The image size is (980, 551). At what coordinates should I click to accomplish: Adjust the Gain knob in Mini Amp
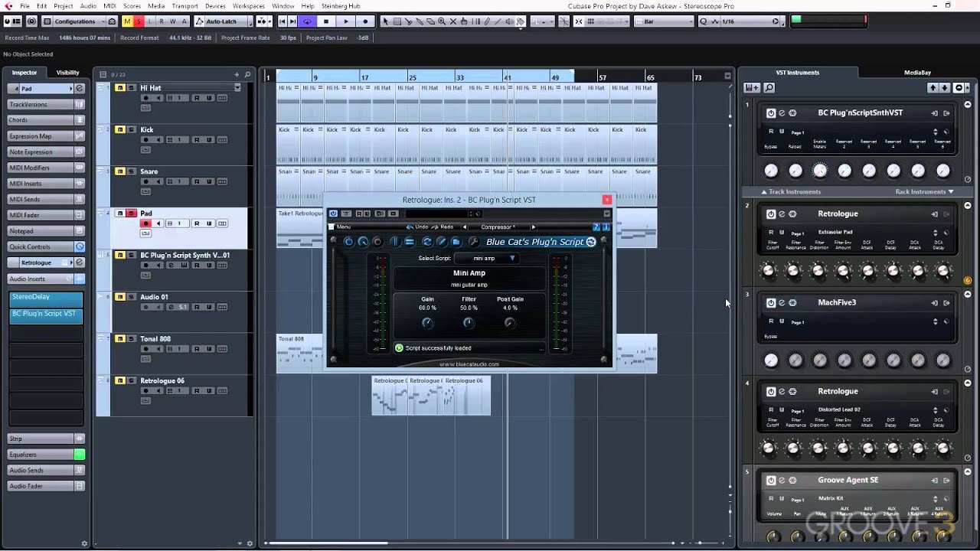point(427,323)
